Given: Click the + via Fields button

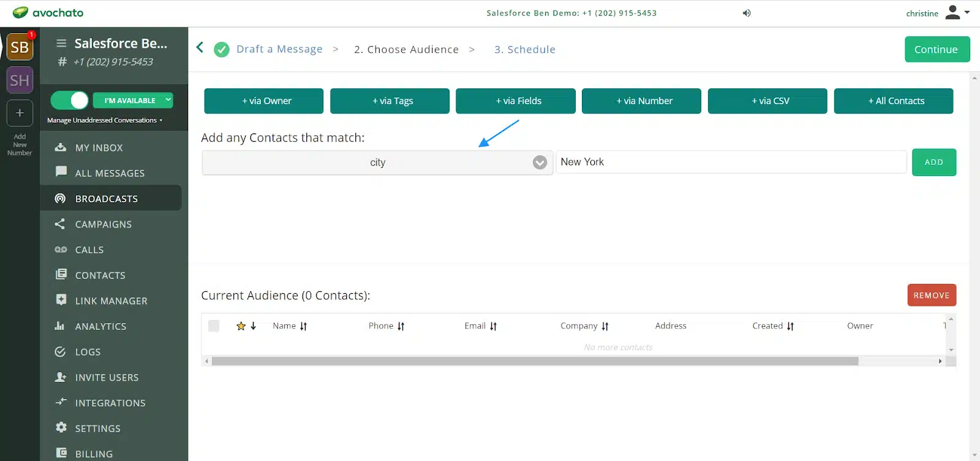Looking at the screenshot, I should (516, 101).
